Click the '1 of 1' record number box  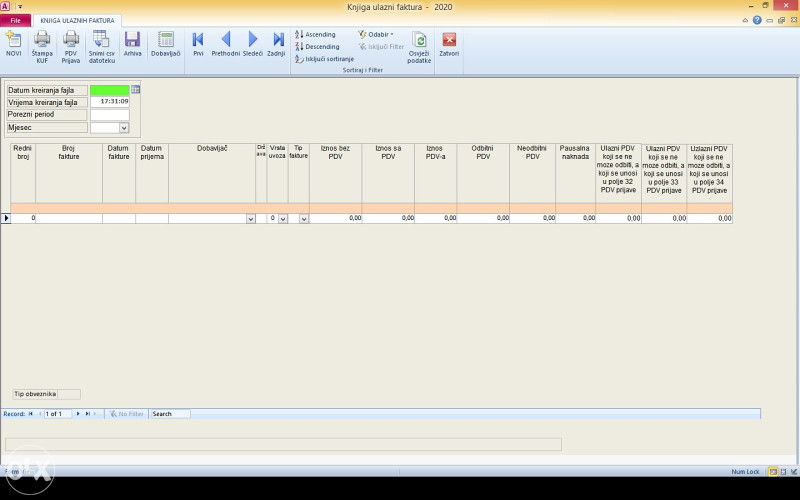click(x=57, y=414)
